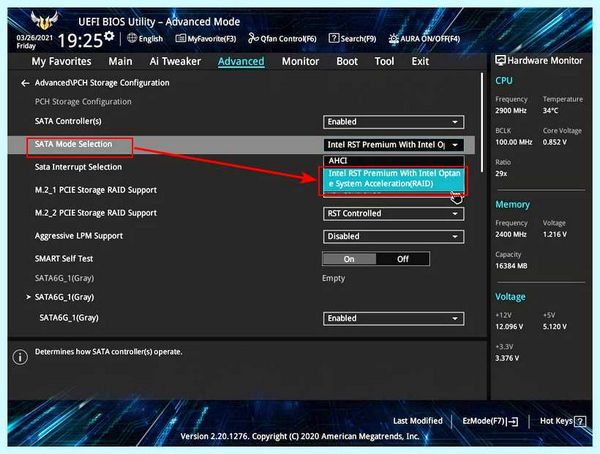Click the language globe icon
Screen dimensions: 600x454
132,38
